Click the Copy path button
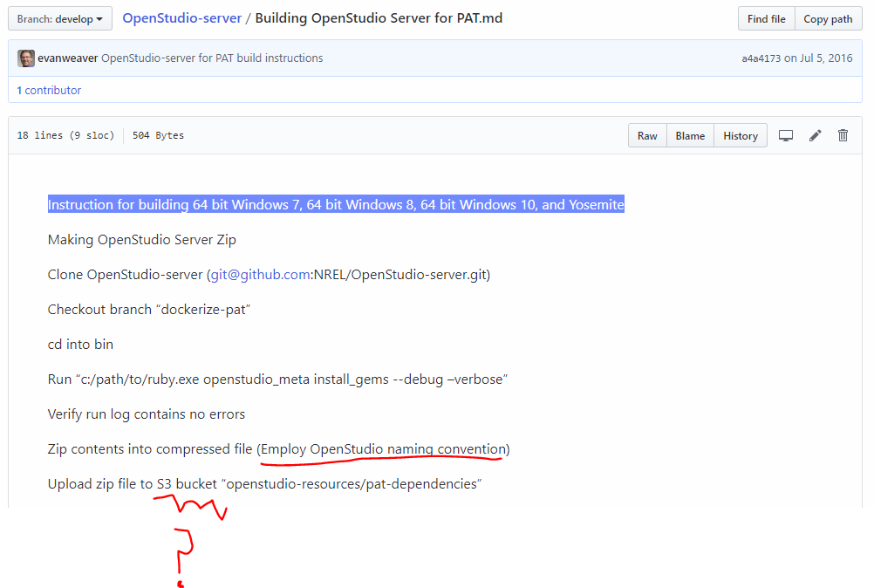874x588 pixels. pyautogui.click(x=828, y=19)
